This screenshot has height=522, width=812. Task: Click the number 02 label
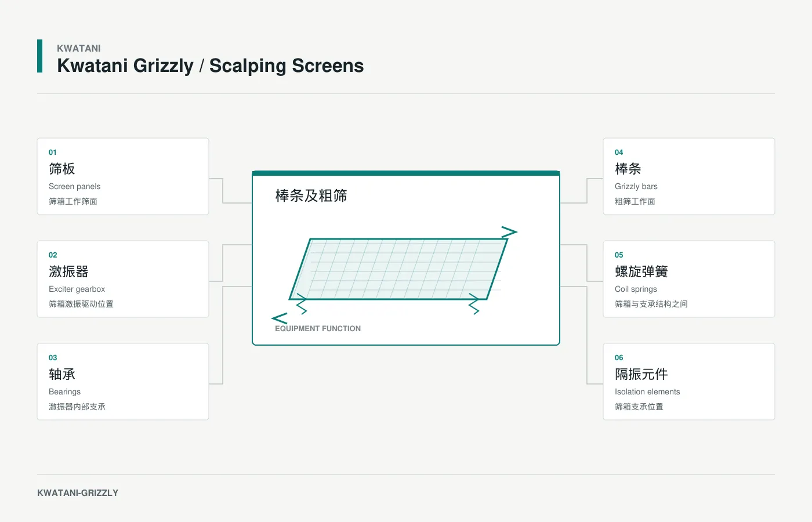(x=53, y=255)
